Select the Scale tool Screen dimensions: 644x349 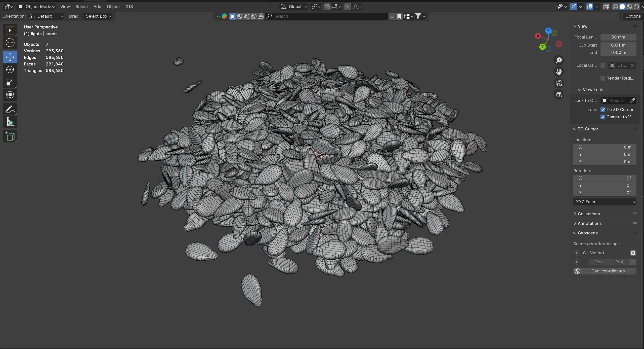10,82
